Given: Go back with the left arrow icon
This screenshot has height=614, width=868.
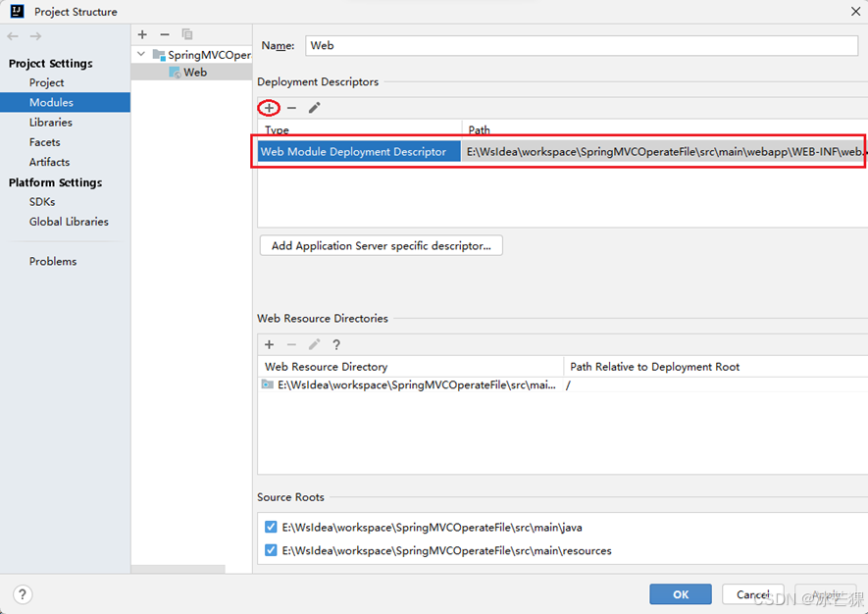Looking at the screenshot, I should coord(13,36).
